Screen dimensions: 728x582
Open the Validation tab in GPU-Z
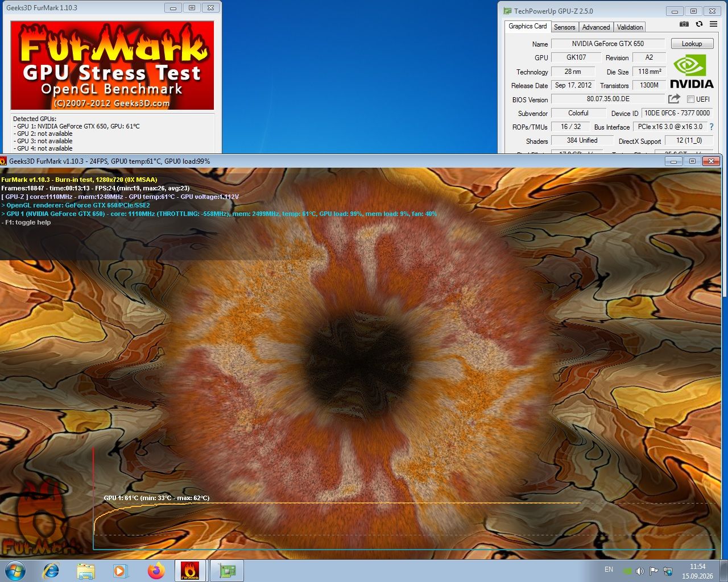[630, 27]
